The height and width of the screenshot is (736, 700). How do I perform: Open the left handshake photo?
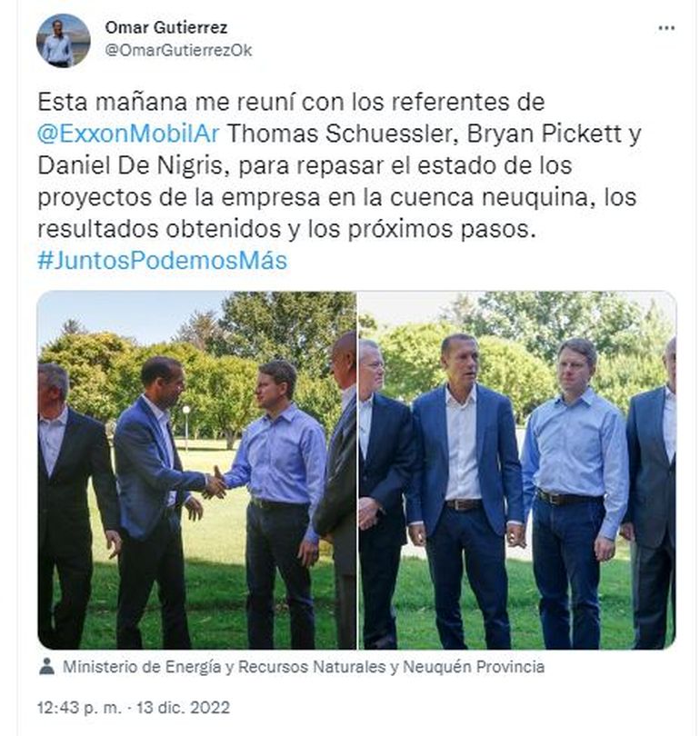[196, 470]
